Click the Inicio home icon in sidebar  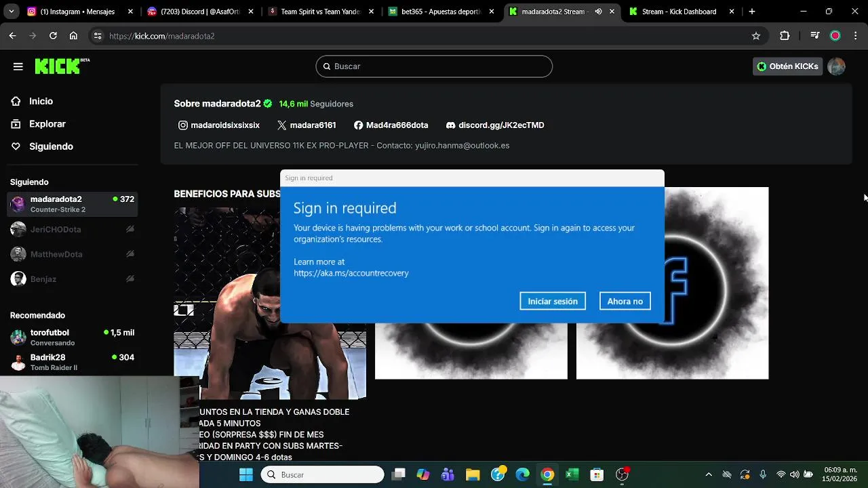(x=16, y=101)
